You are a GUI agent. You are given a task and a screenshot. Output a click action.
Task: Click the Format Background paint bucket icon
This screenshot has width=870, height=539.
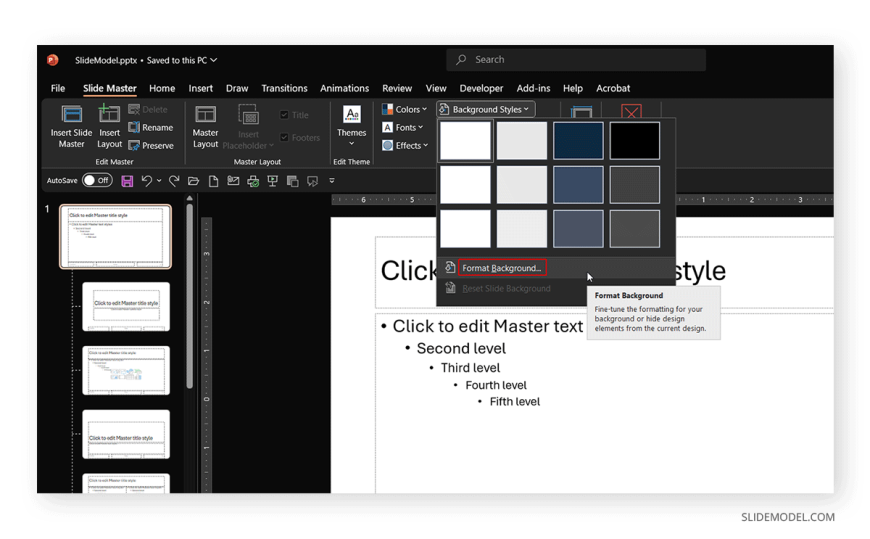tap(450, 268)
